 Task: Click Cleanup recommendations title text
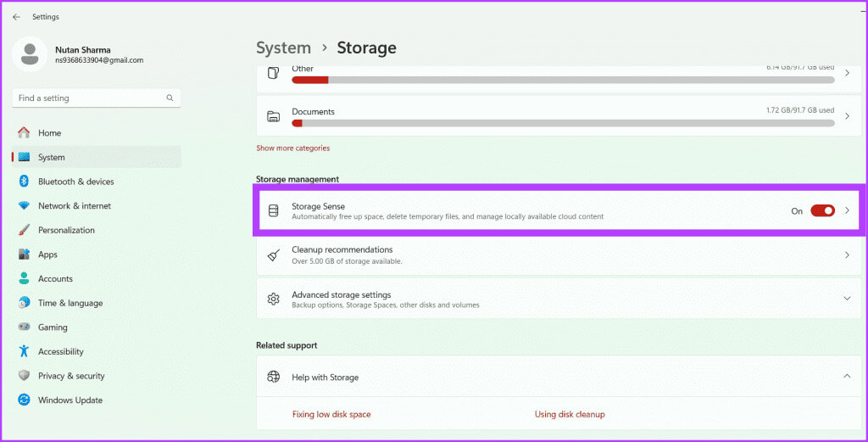pos(342,249)
